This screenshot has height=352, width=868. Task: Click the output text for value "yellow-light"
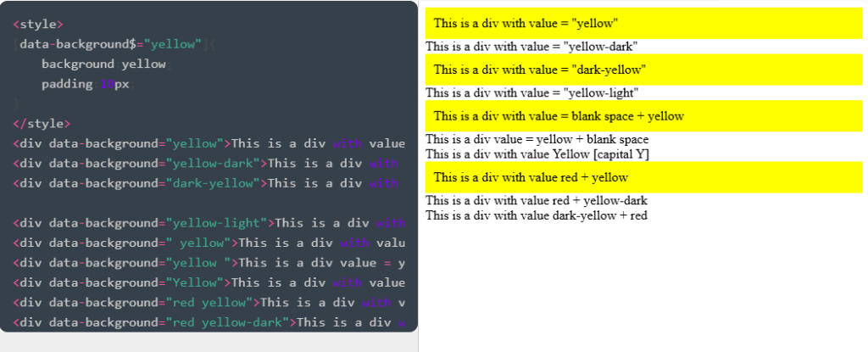(532, 92)
